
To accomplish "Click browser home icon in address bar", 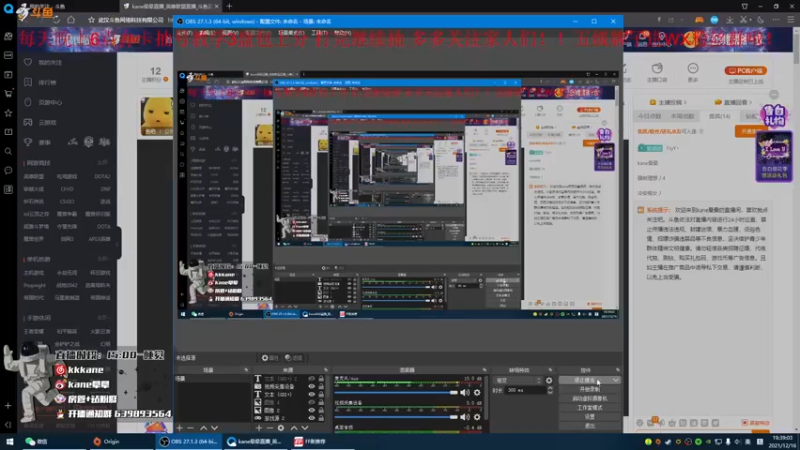I will click(71, 19).
